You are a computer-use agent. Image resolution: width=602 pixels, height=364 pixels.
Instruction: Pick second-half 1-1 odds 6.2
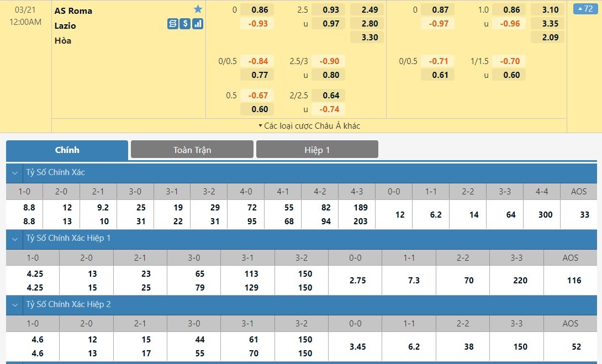pos(414,346)
